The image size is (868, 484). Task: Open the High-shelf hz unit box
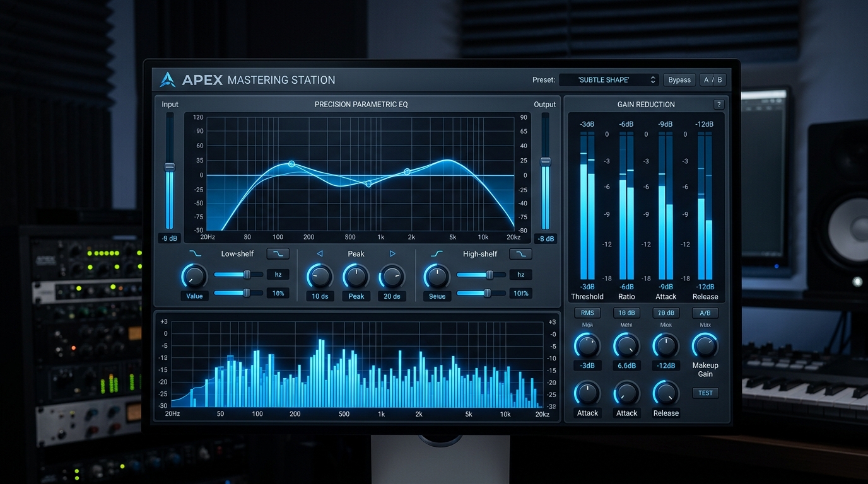coord(521,274)
